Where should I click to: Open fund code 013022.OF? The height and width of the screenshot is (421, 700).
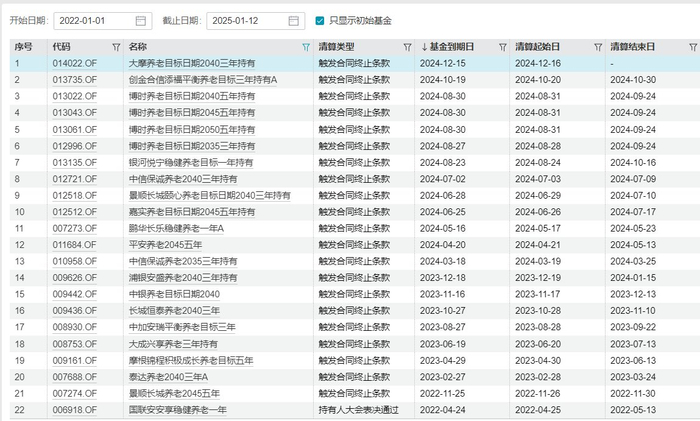[x=75, y=96]
